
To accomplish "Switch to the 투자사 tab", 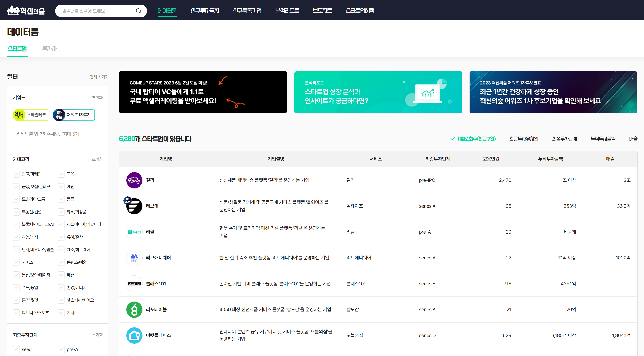I will pos(50,49).
